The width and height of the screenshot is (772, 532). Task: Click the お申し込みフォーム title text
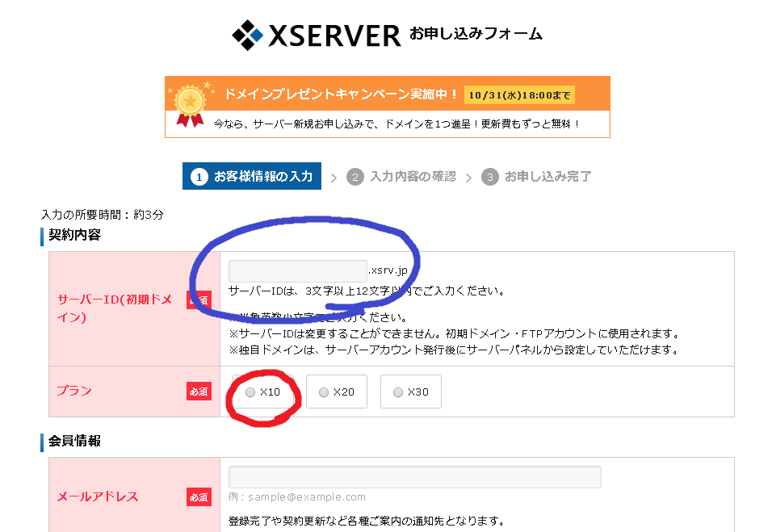point(476,33)
